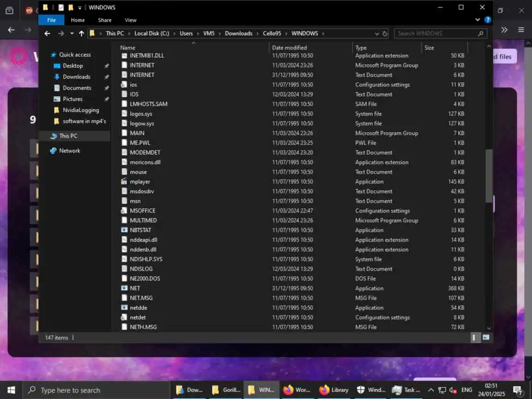
Task: Expand breadcrumb arrow after Downloads
Action: pos(258,33)
